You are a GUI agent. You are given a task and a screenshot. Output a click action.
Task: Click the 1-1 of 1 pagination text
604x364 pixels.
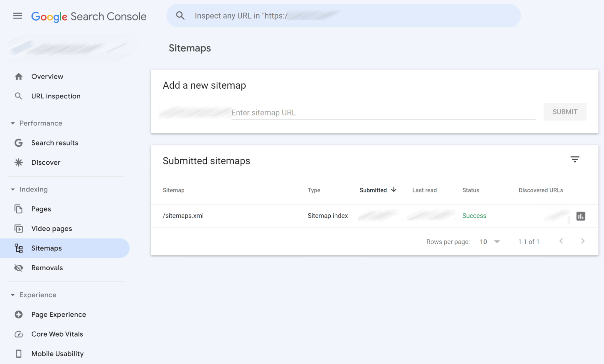pos(528,242)
